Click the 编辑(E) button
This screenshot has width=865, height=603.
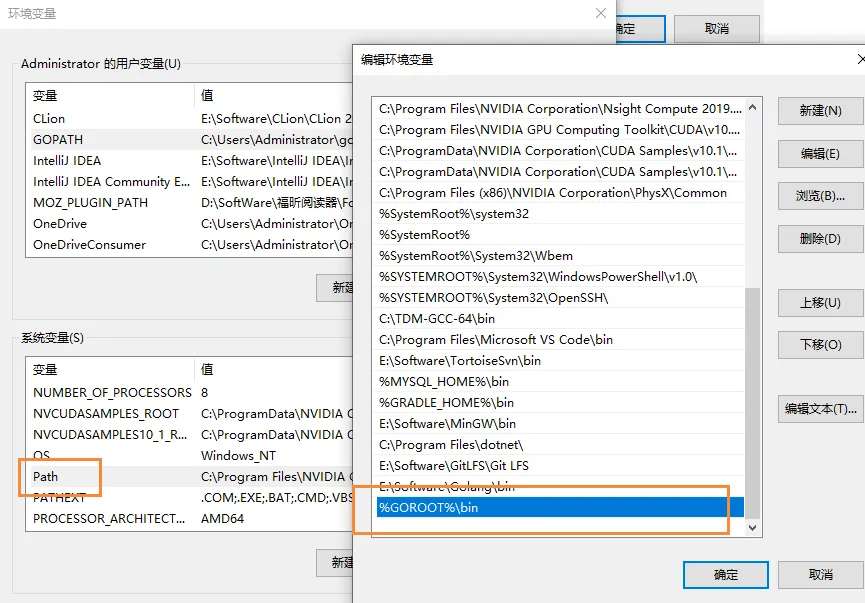tap(819, 154)
